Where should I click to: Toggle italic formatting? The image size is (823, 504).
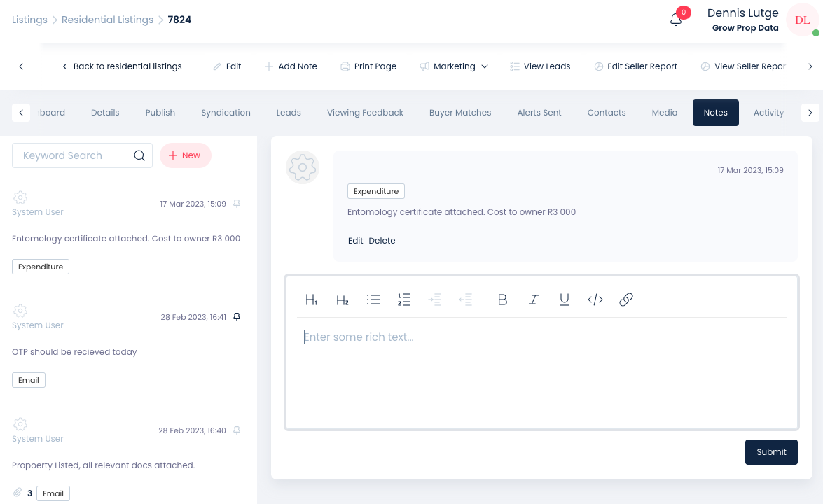533,300
